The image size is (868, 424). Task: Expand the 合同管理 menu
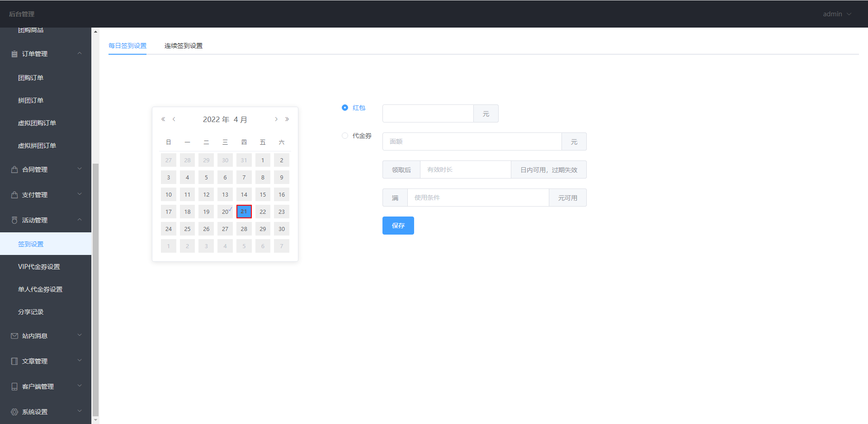pos(46,170)
